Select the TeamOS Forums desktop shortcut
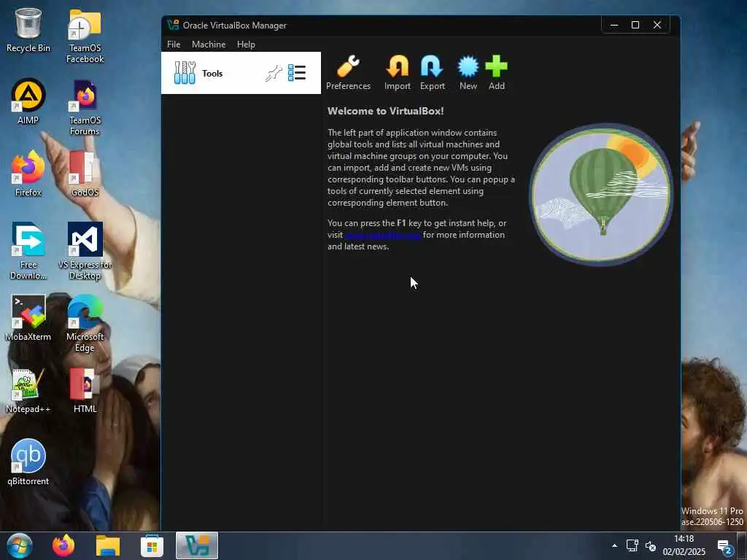This screenshot has height=560, width=747. coord(85,108)
